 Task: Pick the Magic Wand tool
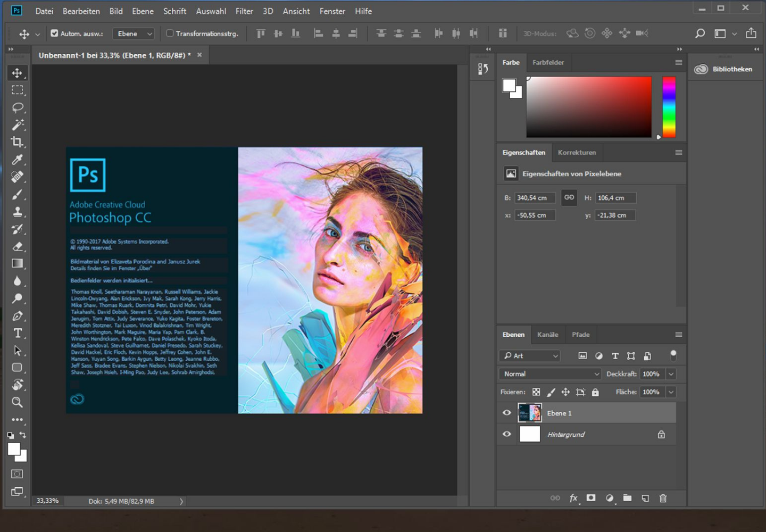(18, 125)
